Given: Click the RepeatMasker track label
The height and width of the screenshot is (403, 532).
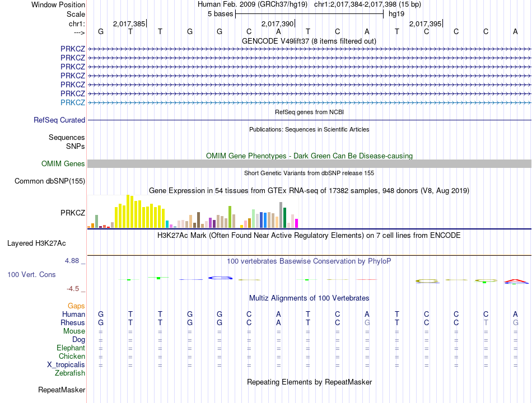Looking at the screenshot, I should tap(62, 390).
